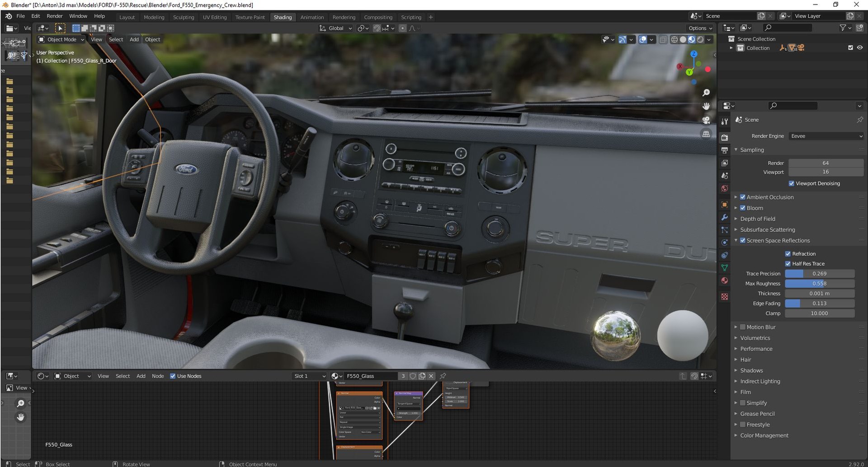Toggle Half Res Trace checkbox
This screenshot has height=467, width=868.
click(x=788, y=264)
